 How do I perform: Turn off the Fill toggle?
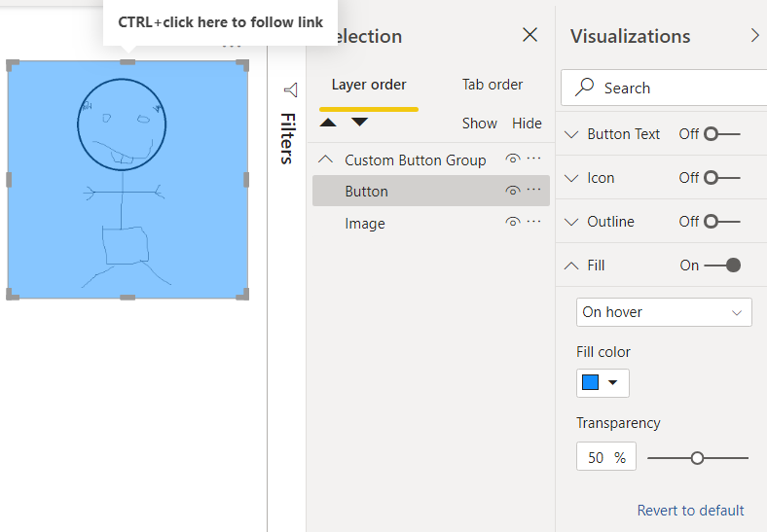tap(721, 266)
